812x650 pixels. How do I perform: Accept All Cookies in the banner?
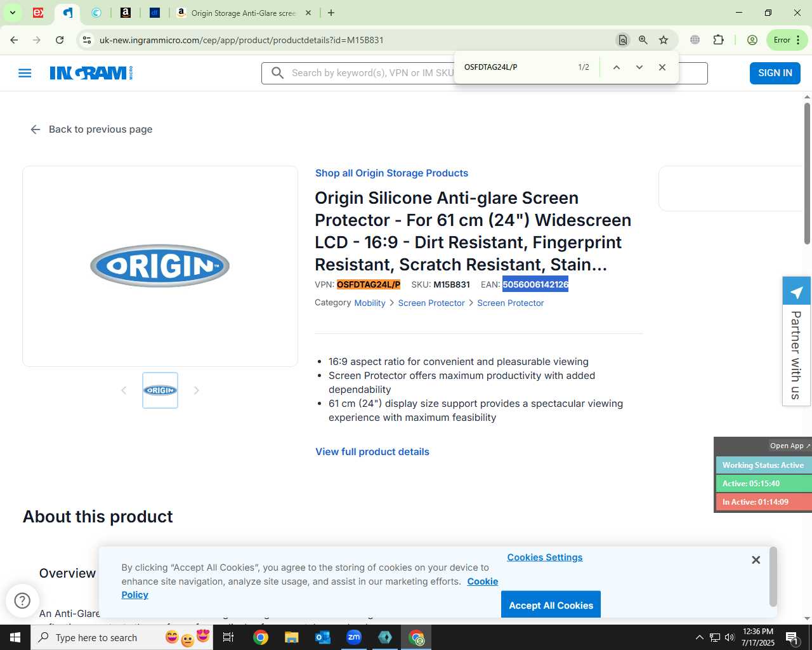click(x=551, y=605)
